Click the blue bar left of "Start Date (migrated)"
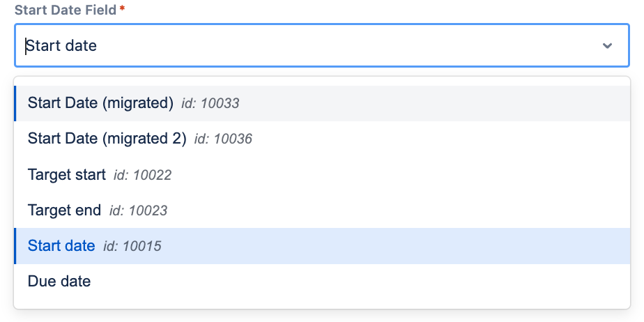 pyautogui.click(x=15, y=103)
